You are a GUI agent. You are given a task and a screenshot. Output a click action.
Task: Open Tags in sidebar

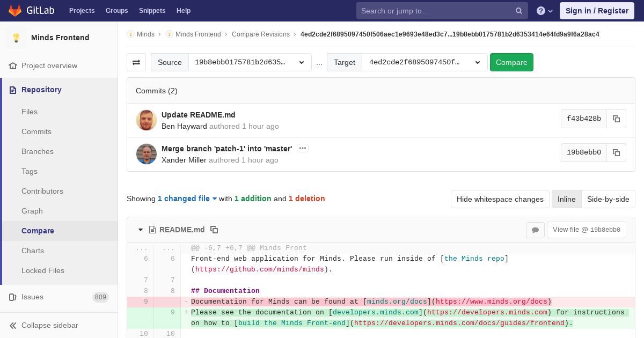[30, 171]
